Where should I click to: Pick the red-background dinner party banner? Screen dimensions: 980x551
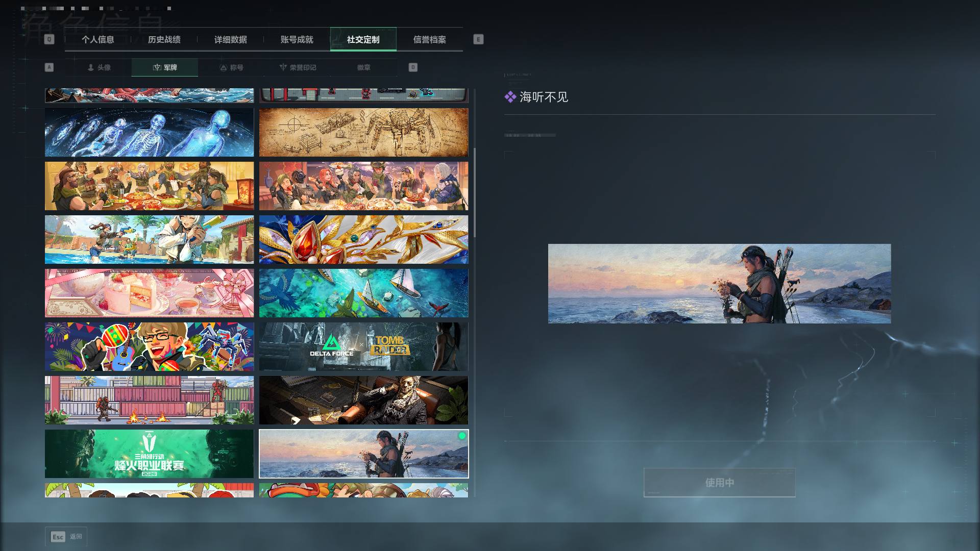[x=363, y=186]
